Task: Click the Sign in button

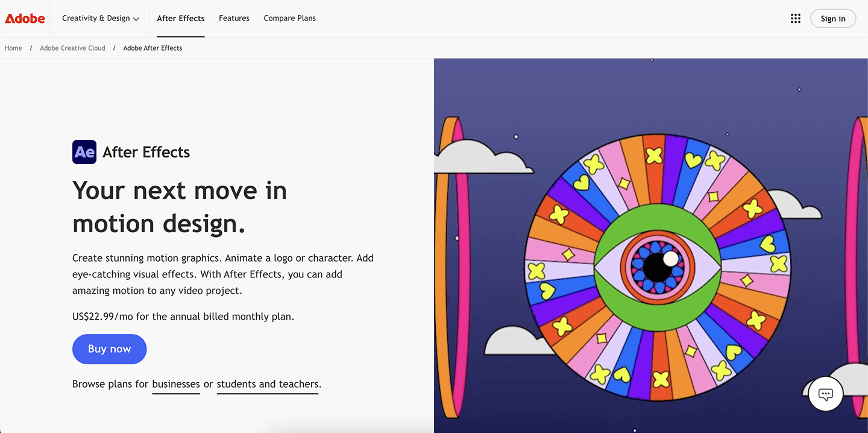Action: coord(833,18)
